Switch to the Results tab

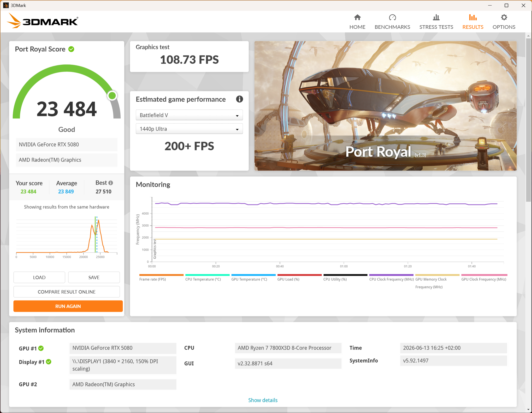[473, 22]
